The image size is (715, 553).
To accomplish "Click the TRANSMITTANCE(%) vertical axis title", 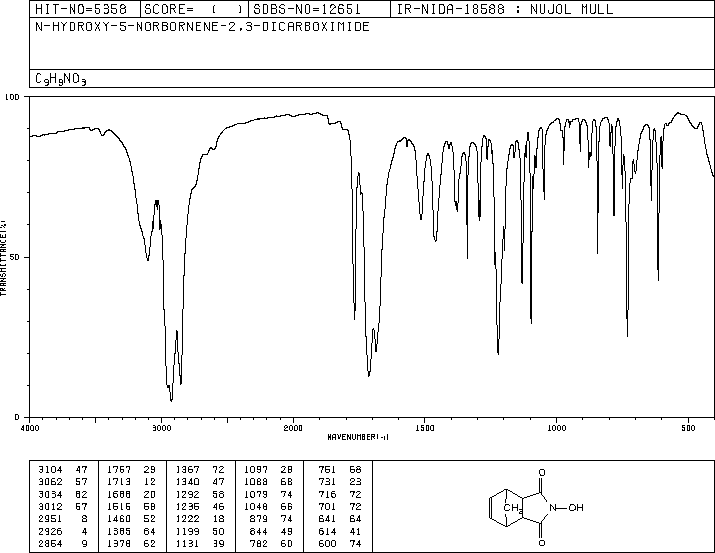I will click(3, 258).
